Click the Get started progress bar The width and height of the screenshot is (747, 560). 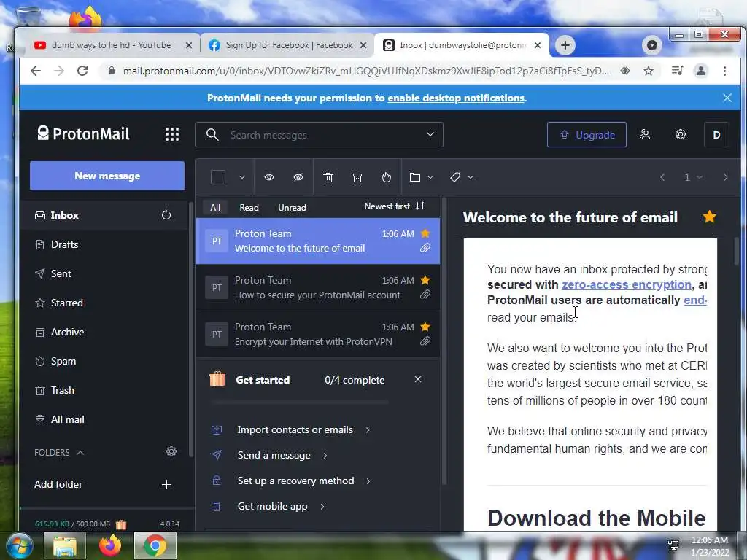point(300,402)
